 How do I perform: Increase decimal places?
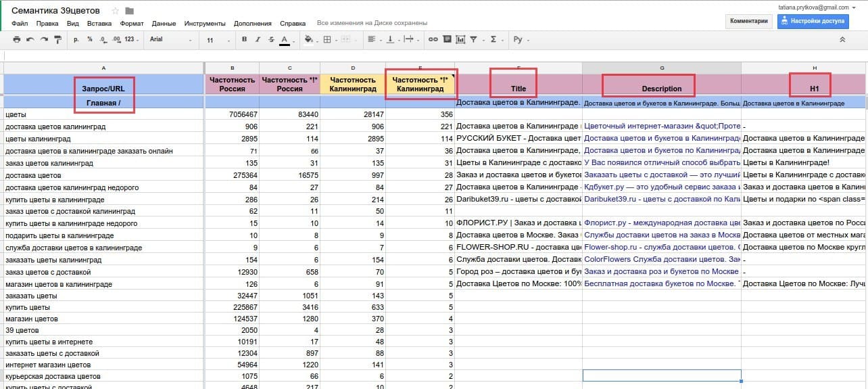(x=116, y=40)
